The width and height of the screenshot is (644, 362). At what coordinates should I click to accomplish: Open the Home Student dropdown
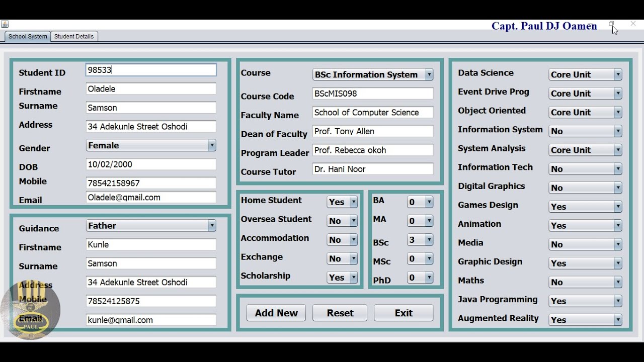(x=342, y=202)
